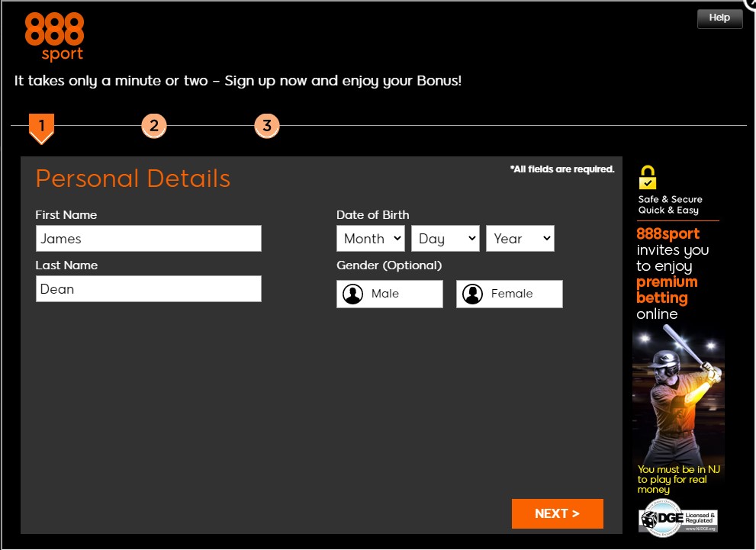This screenshot has height=550, width=756.
Task: Click the close button at top-right corner
Action: pyautogui.click(x=751, y=4)
